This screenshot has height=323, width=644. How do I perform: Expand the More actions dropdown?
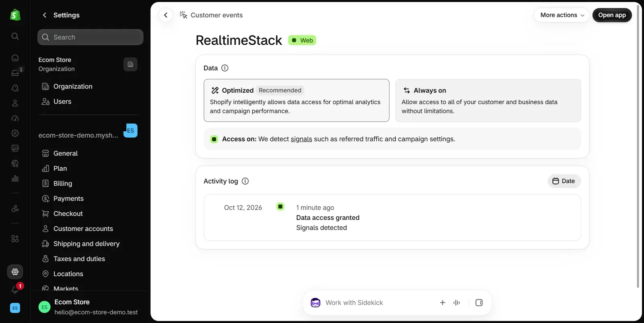[562, 15]
